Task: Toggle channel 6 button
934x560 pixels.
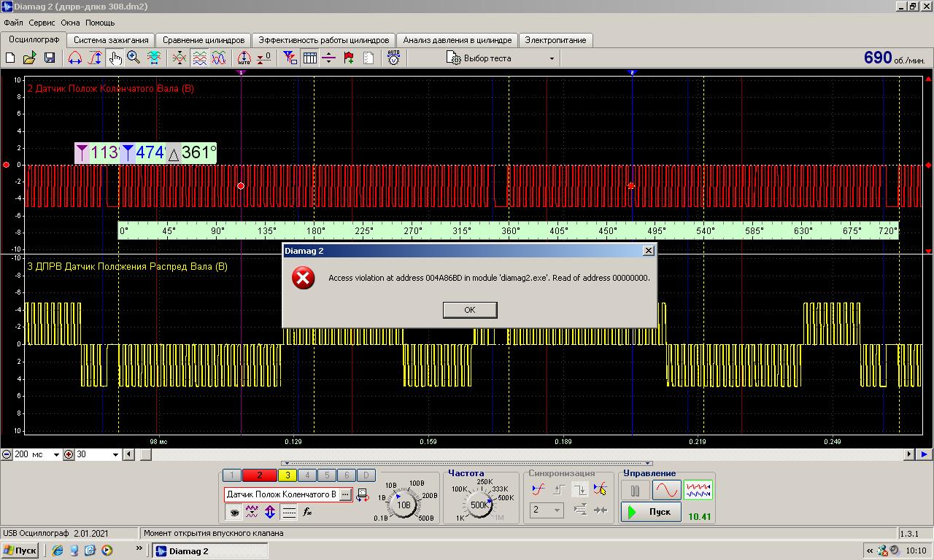Action: pyautogui.click(x=347, y=475)
